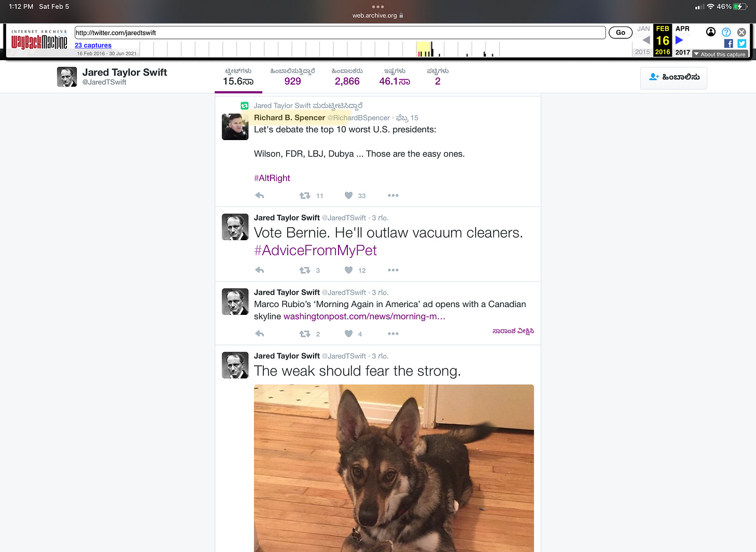Click Richard B. Spencer's avatar thumbnail
The width and height of the screenshot is (756, 552).
(235, 127)
